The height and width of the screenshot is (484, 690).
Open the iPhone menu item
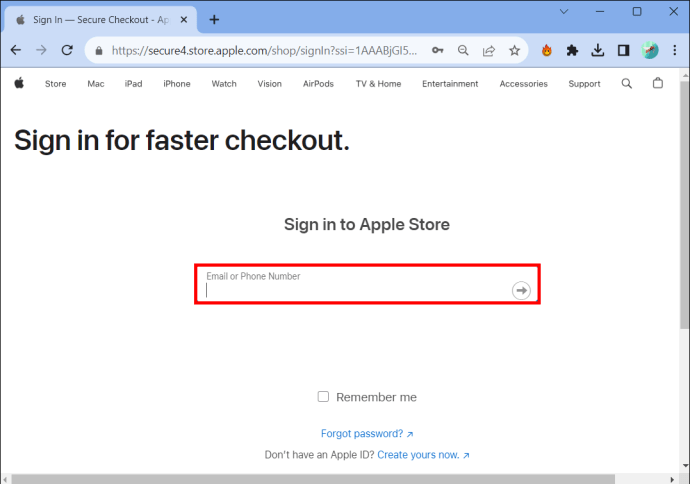[177, 84]
